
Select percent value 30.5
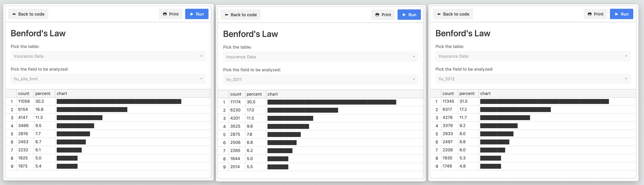coord(251,102)
